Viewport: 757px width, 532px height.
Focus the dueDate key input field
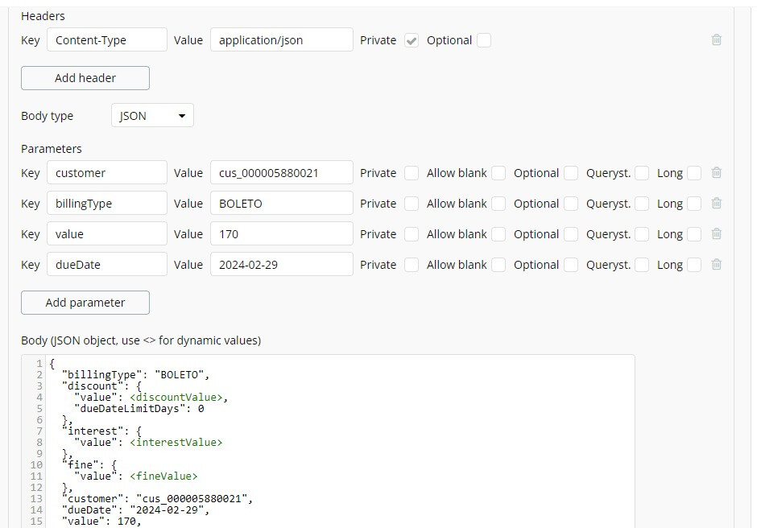tap(107, 265)
